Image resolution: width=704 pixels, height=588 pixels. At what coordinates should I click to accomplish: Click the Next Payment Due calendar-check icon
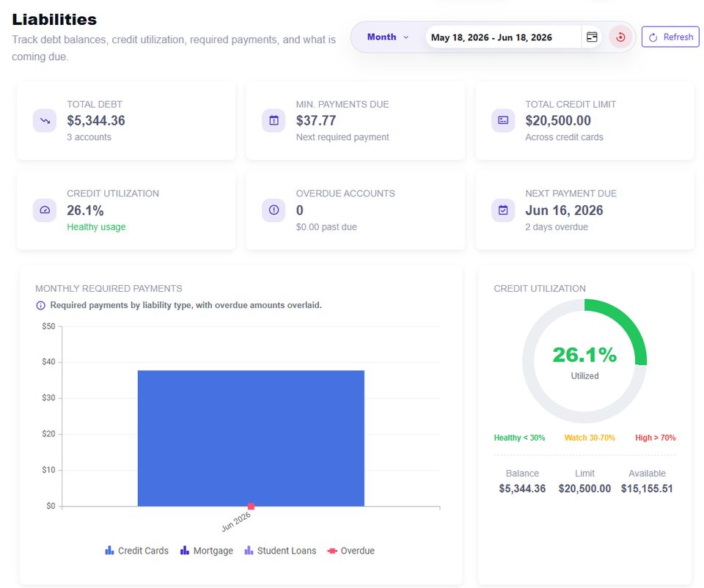click(x=503, y=210)
